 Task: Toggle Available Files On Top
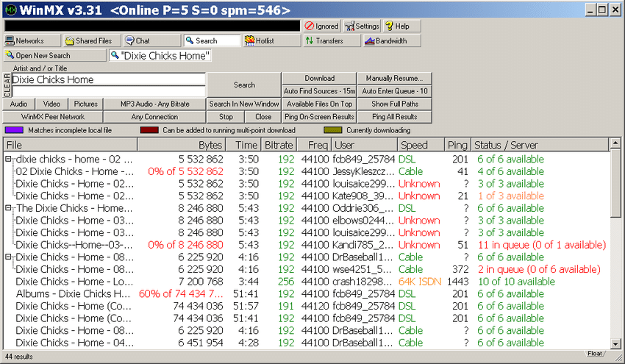[x=319, y=104]
